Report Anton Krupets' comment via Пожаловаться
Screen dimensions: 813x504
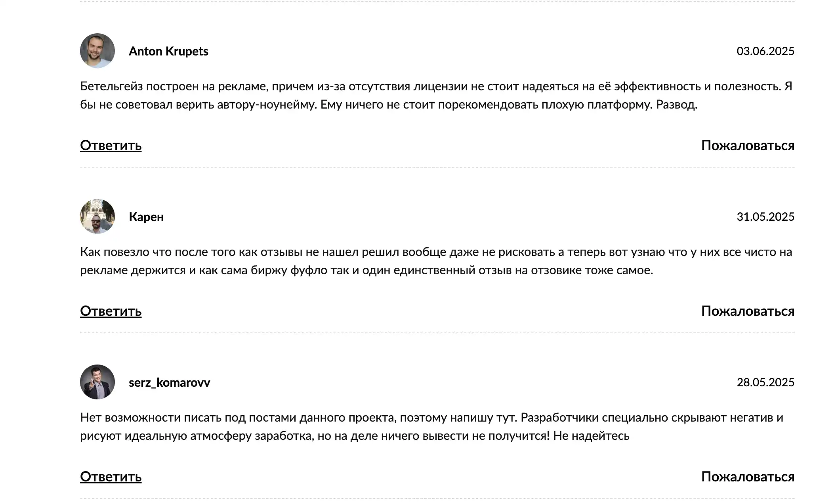pos(748,145)
